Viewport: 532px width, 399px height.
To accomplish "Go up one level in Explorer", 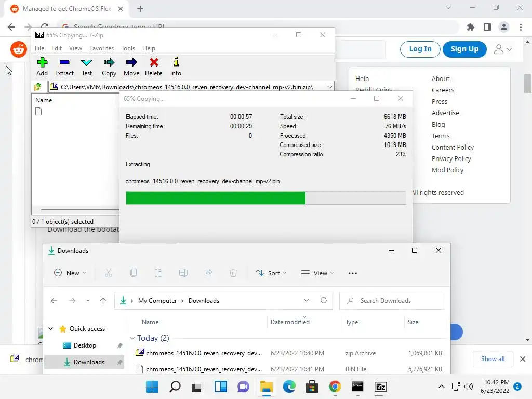I will [x=103, y=301].
